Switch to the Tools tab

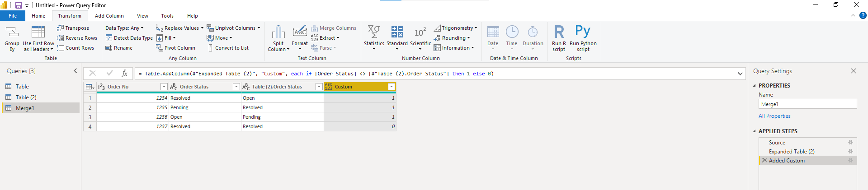pos(167,16)
